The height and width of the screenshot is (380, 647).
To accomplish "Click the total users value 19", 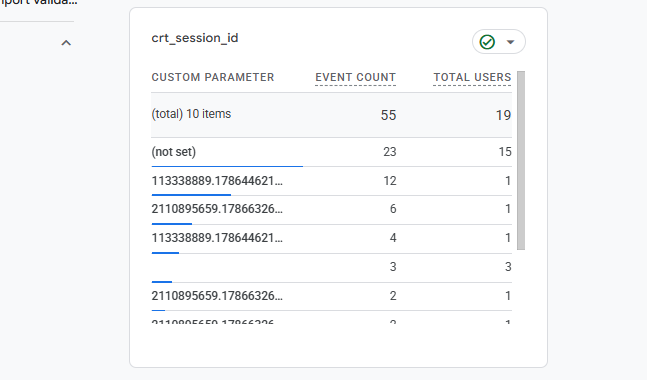I will click(x=503, y=115).
